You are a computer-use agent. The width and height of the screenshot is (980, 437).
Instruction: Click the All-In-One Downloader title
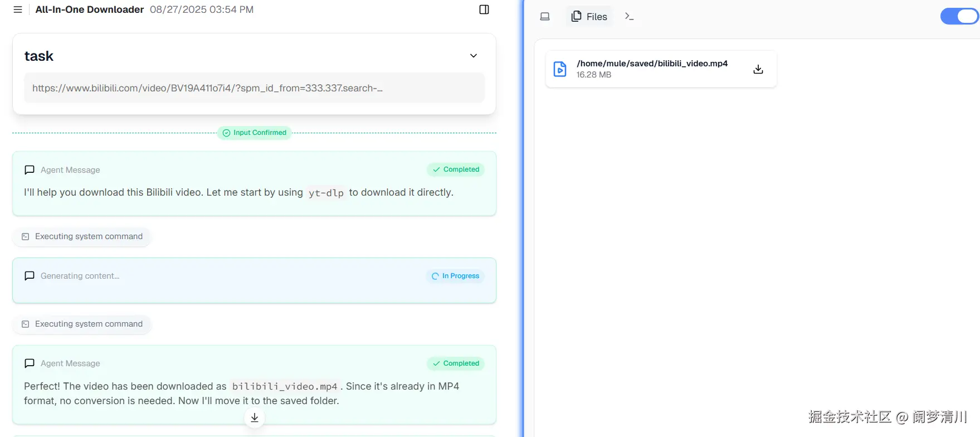(90, 9)
